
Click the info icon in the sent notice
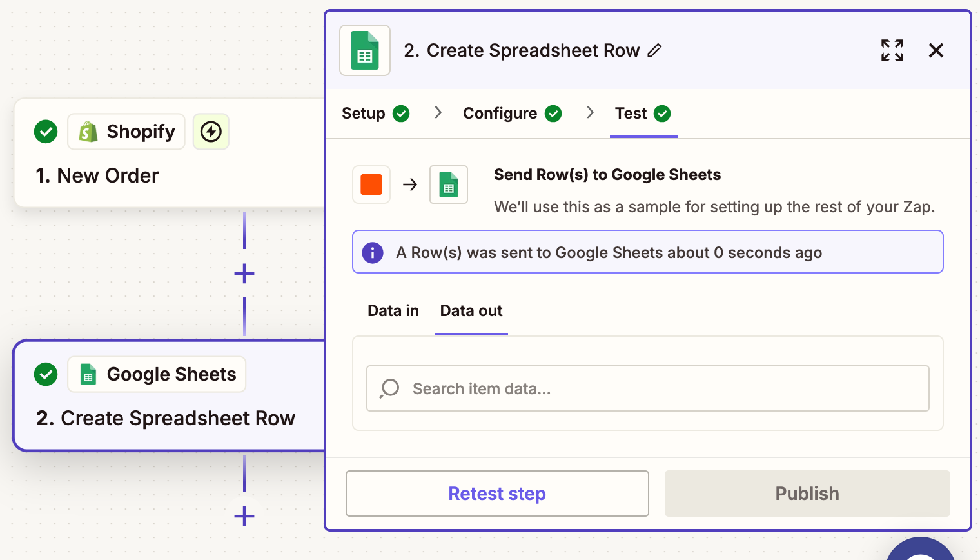tap(373, 252)
